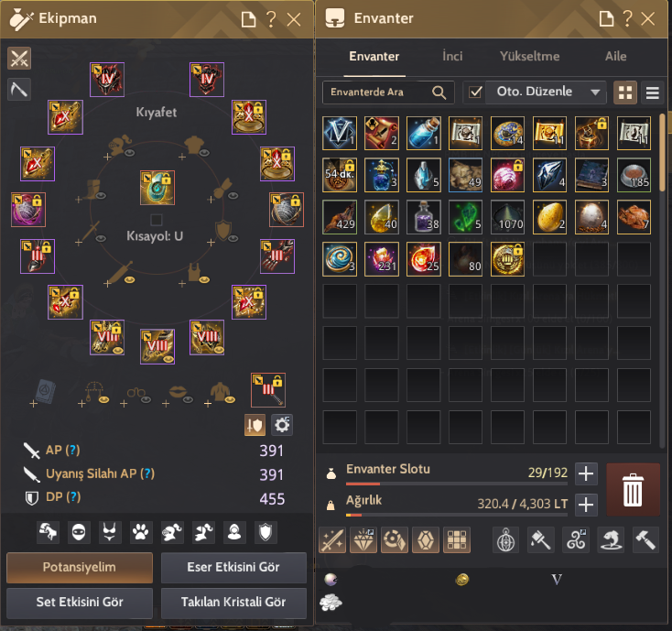Expand inventory slots with plus button
Image resolution: width=672 pixels, height=631 pixels.
[586, 473]
